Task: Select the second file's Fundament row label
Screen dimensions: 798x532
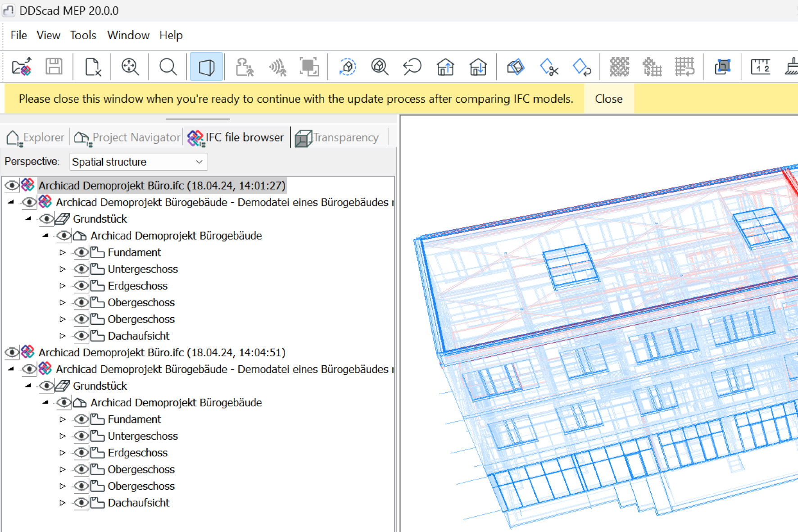Action: click(x=134, y=419)
